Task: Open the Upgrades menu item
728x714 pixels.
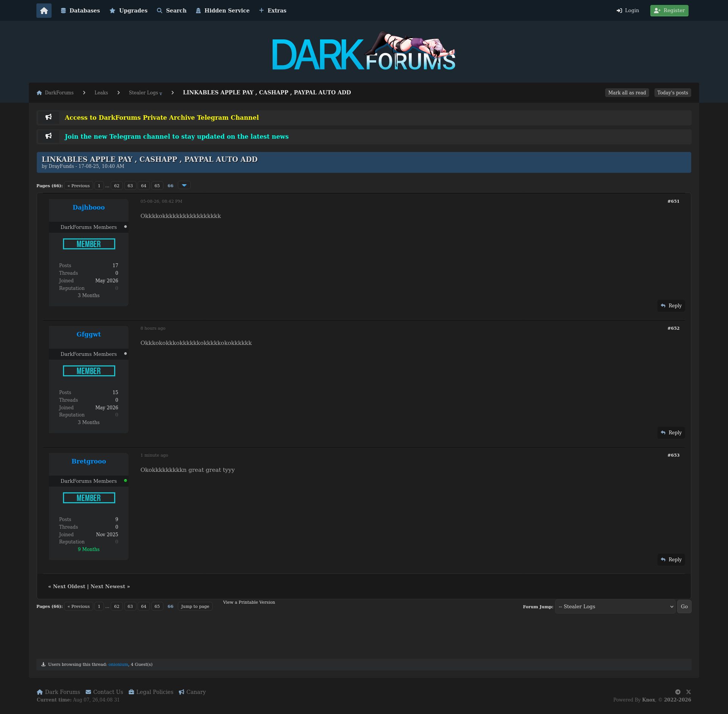Action: [129, 11]
